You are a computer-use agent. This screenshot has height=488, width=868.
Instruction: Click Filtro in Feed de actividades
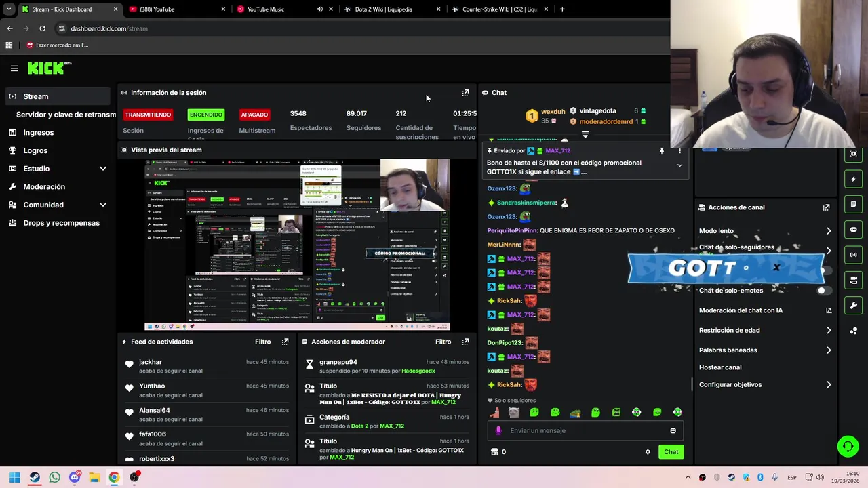262,342
